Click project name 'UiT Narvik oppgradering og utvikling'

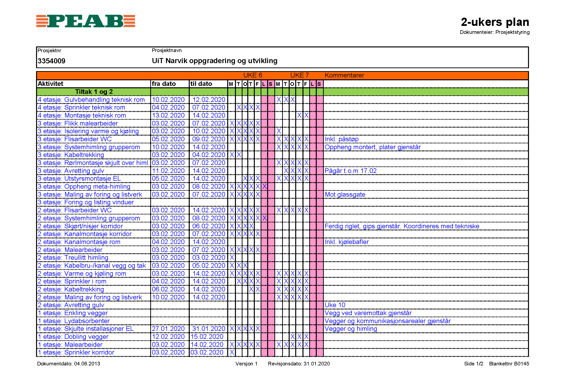click(x=214, y=61)
